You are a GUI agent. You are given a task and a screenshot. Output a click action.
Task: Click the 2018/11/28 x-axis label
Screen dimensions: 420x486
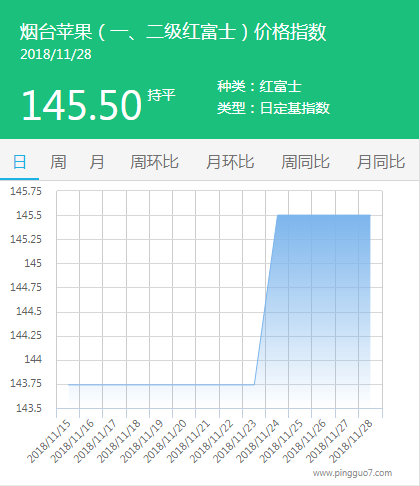(351, 442)
